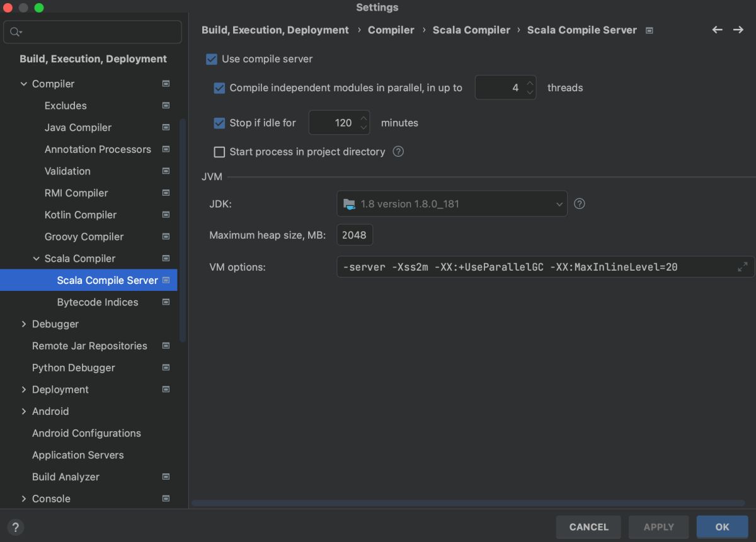Expand the Android tree node

(24, 411)
